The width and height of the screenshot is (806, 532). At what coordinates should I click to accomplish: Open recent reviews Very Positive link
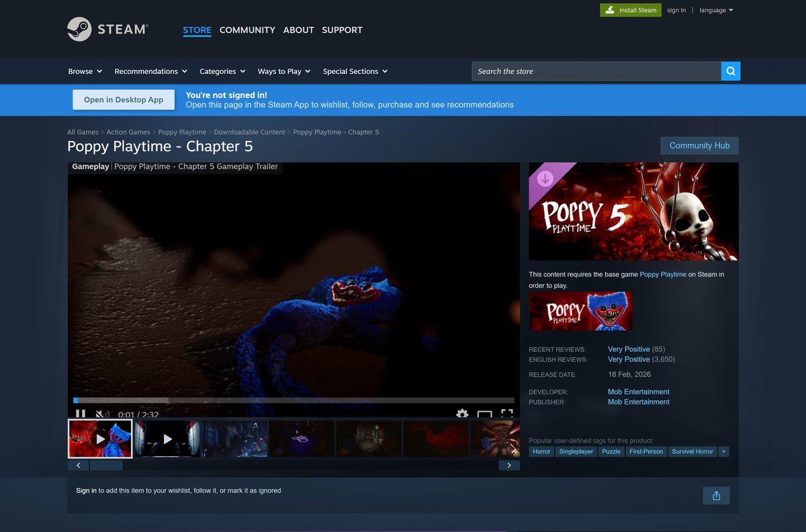click(x=629, y=349)
